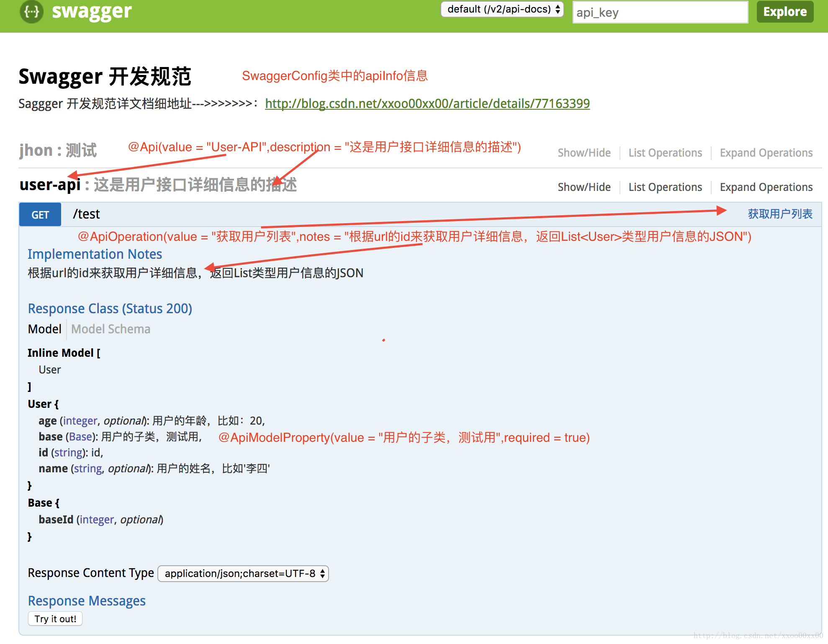Switch to the Model tab
Image resolution: width=828 pixels, height=644 pixels.
pos(45,329)
